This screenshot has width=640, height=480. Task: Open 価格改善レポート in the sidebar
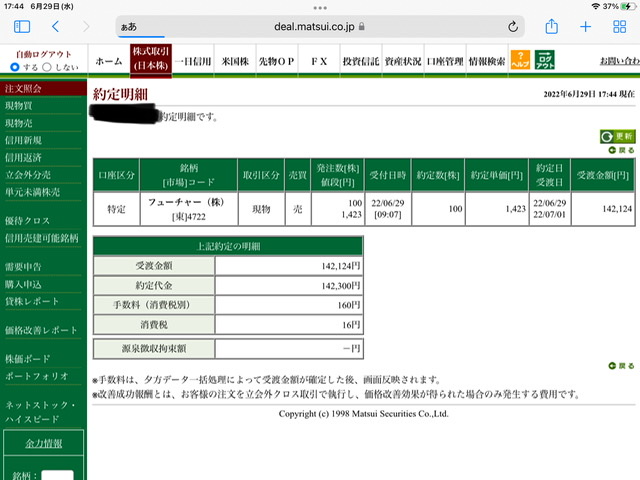(x=41, y=330)
